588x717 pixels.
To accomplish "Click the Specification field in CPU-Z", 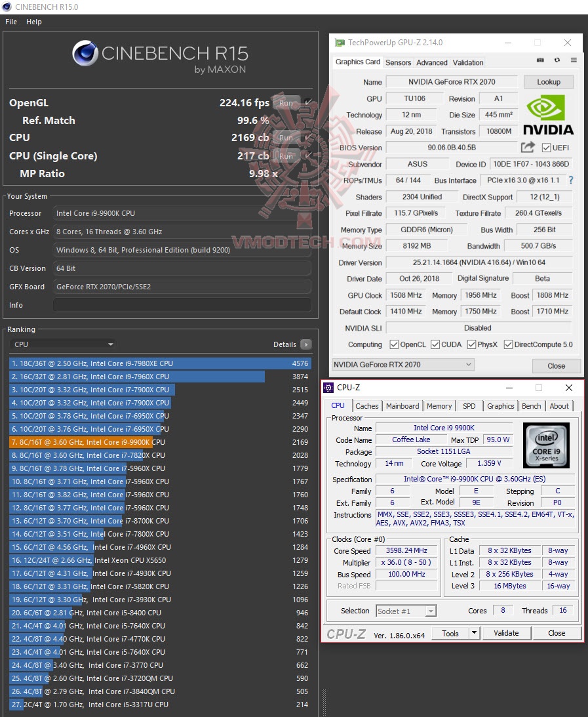I will (475, 479).
